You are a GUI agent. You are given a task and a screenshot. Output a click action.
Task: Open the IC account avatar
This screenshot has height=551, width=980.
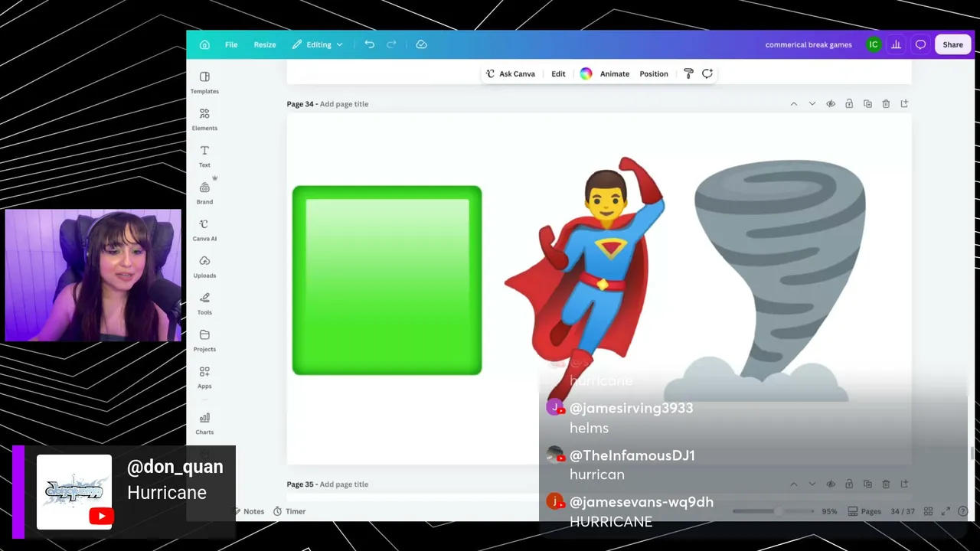click(873, 44)
